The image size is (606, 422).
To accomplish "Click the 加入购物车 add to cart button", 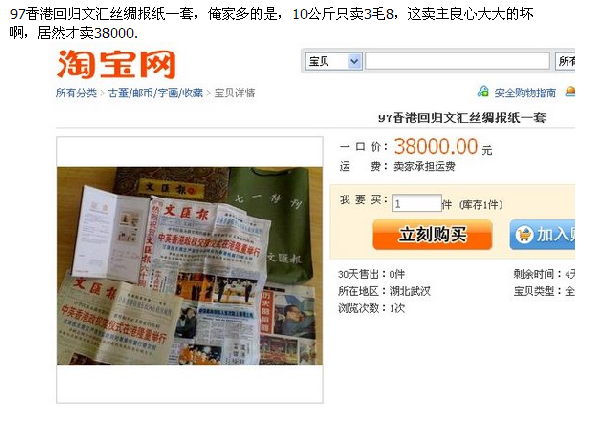I will 542,235.
